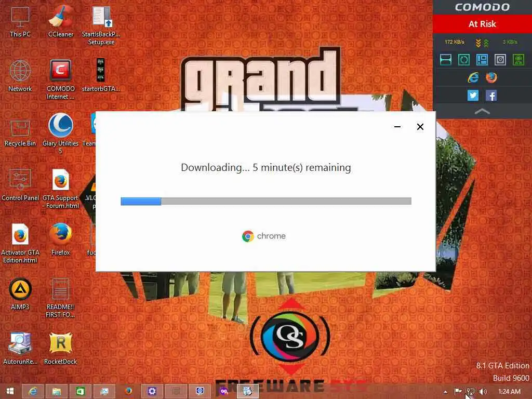Image resolution: width=532 pixels, height=399 pixels.
Task: Open README!! FIRST FO... text file
Action: coord(60,298)
